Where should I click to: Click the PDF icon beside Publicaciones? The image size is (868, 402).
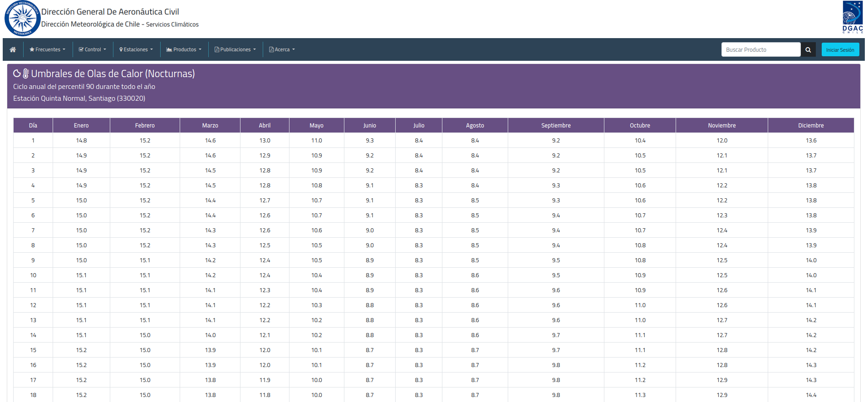coord(217,49)
